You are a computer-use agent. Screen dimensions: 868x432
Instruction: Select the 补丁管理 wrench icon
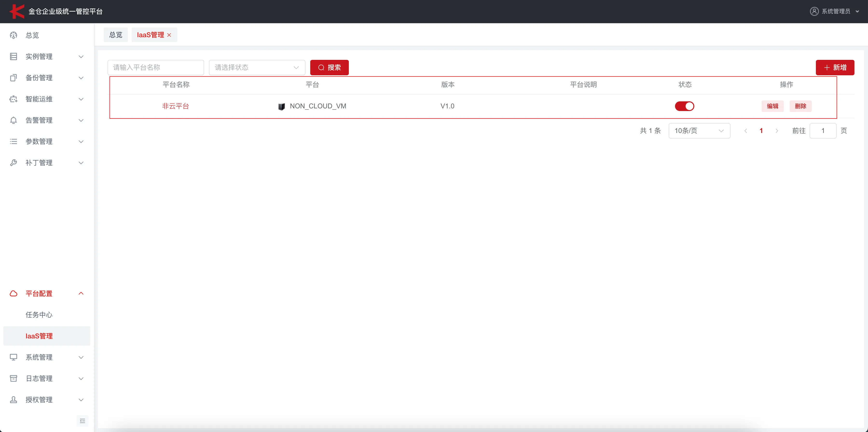coord(14,162)
